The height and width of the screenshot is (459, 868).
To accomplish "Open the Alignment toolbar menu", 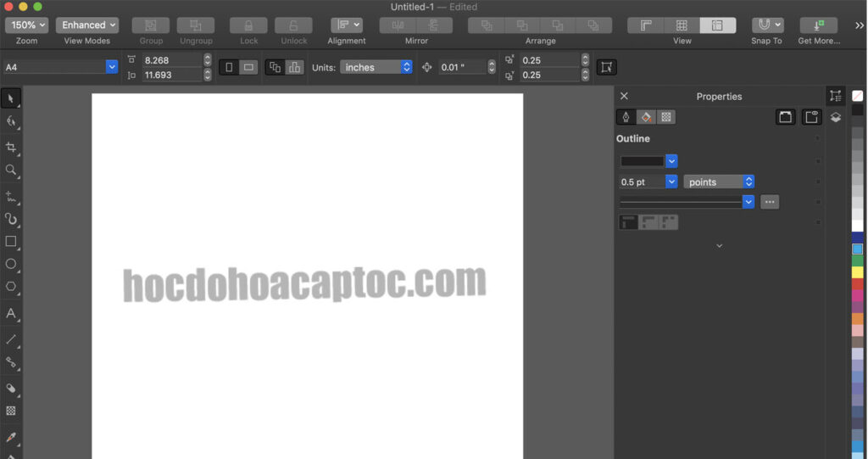I will click(x=347, y=25).
